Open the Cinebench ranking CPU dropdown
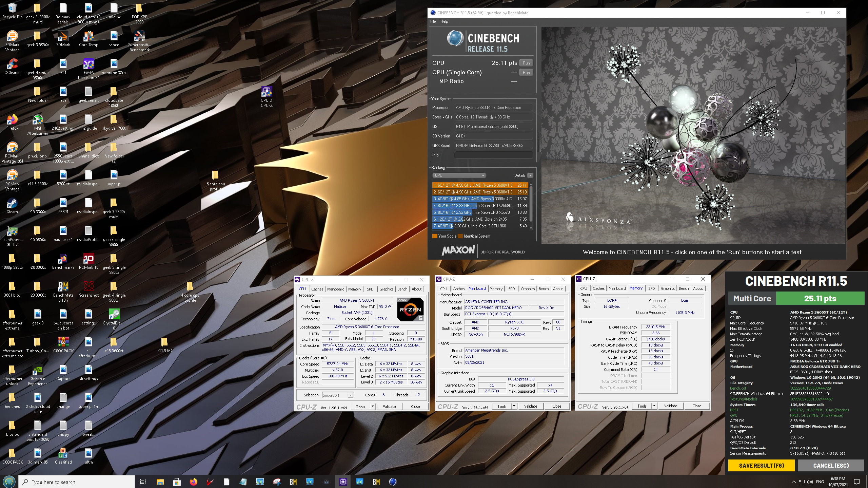This screenshot has width=868, height=488. (x=459, y=175)
